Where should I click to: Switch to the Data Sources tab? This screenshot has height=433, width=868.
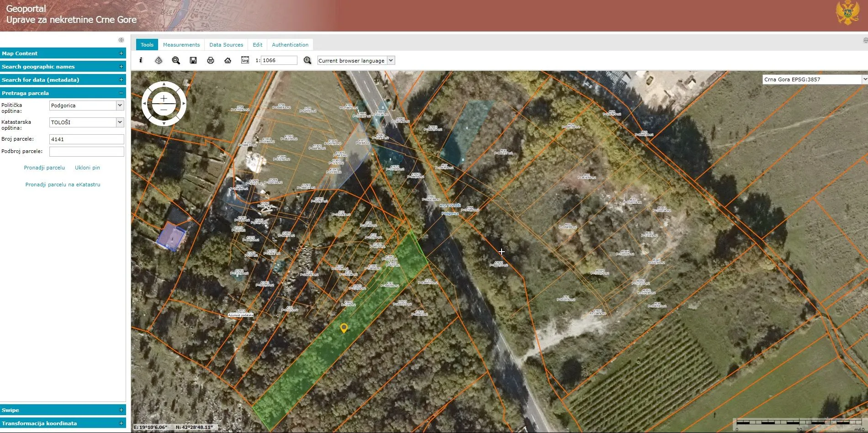coord(226,45)
